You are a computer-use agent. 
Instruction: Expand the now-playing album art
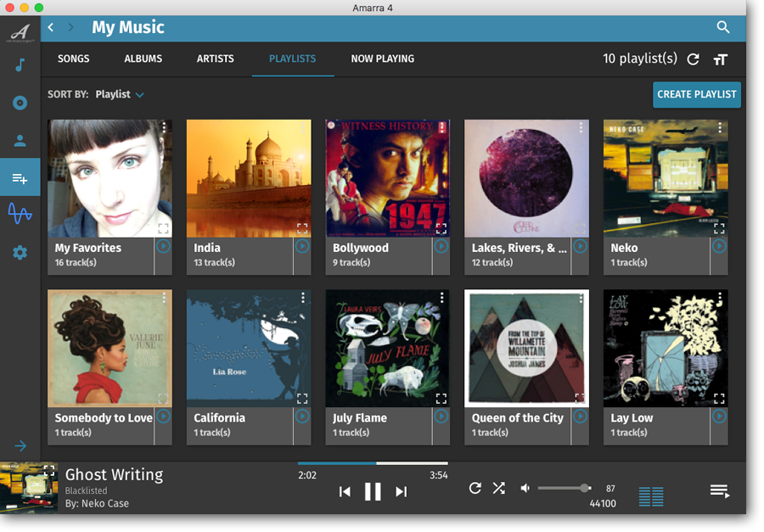click(49, 471)
